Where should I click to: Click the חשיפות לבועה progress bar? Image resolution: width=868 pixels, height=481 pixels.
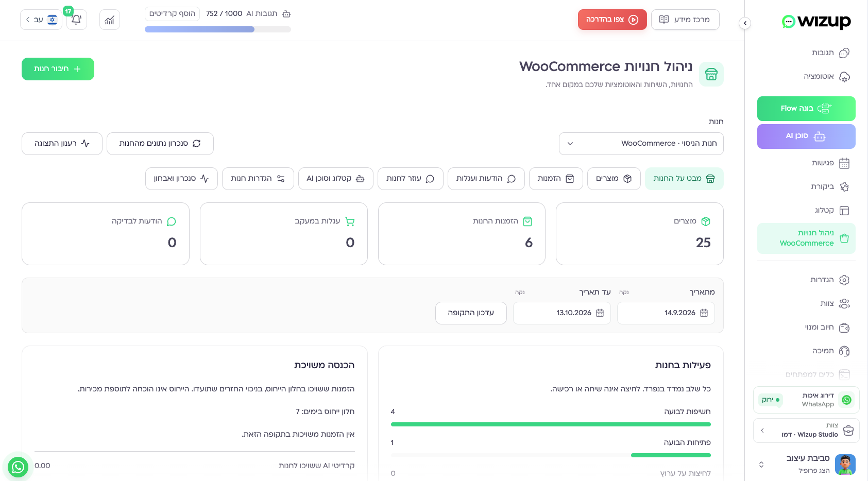(x=551, y=424)
